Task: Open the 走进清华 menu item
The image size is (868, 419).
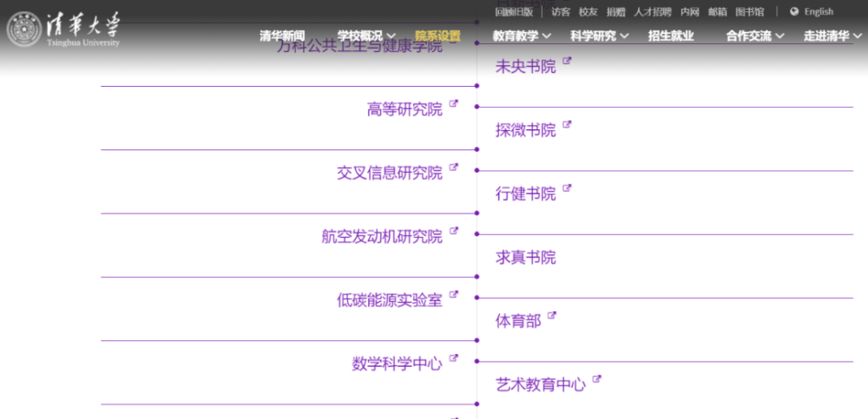Action: point(826,36)
